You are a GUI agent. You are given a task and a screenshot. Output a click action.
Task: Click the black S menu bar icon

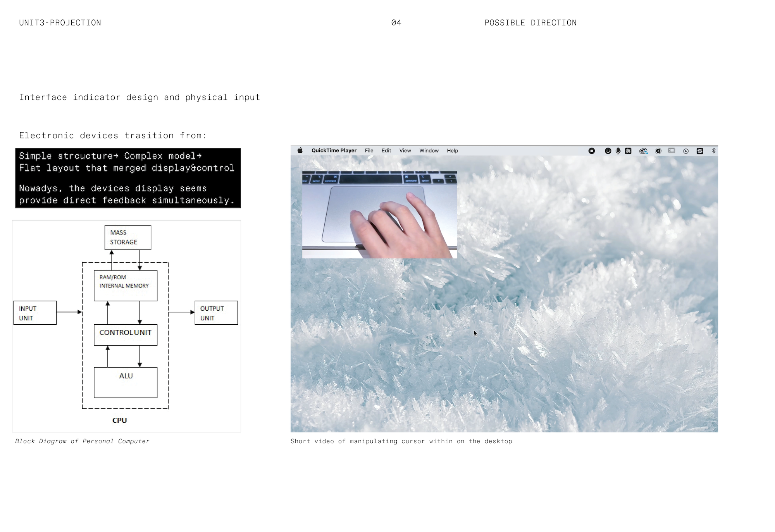coord(700,151)
